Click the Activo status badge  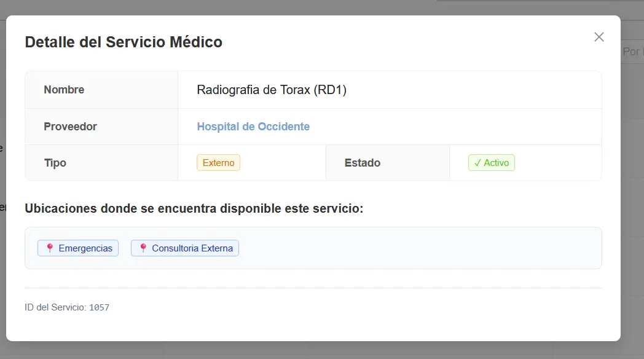pyautogui.click(x=492, y=162)
